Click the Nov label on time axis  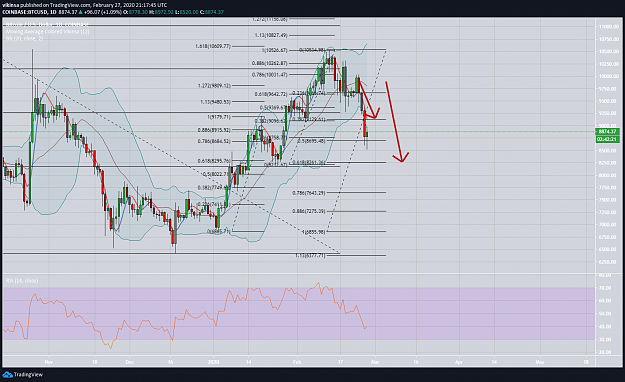pyautogui.click(x=49, y=362)
